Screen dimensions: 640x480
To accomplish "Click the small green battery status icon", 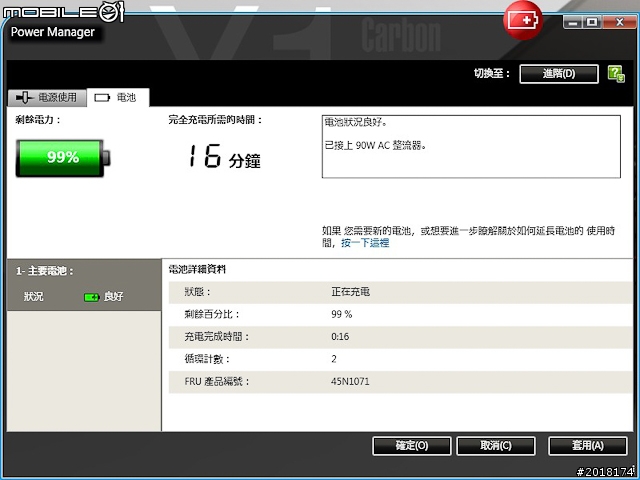I will pos(91,297).
